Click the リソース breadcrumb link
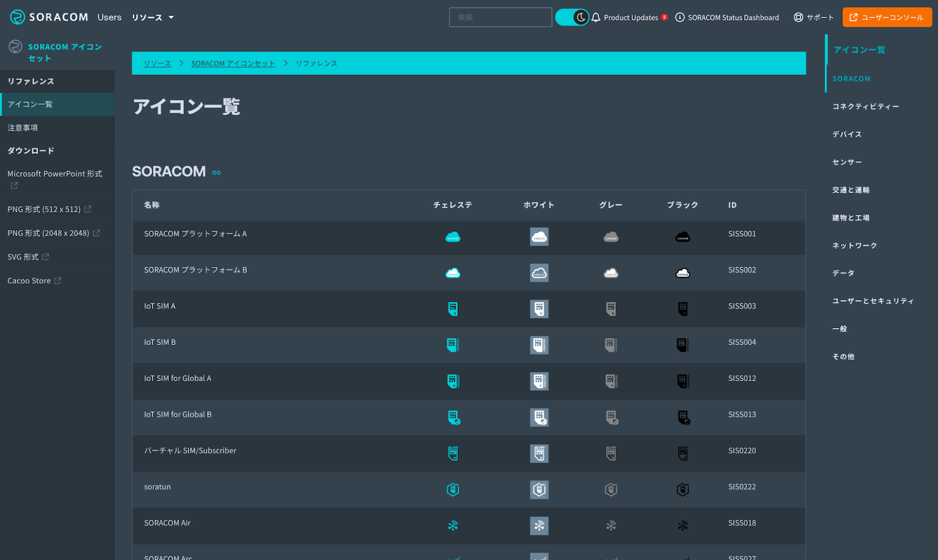The width and height of the screenshot is (938, 560). click(x=157, y=64)
